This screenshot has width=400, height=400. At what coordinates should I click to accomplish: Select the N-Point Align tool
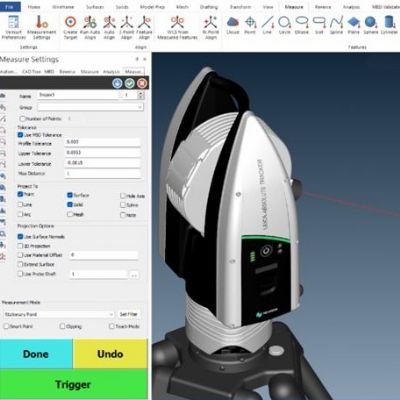point(211,27)
